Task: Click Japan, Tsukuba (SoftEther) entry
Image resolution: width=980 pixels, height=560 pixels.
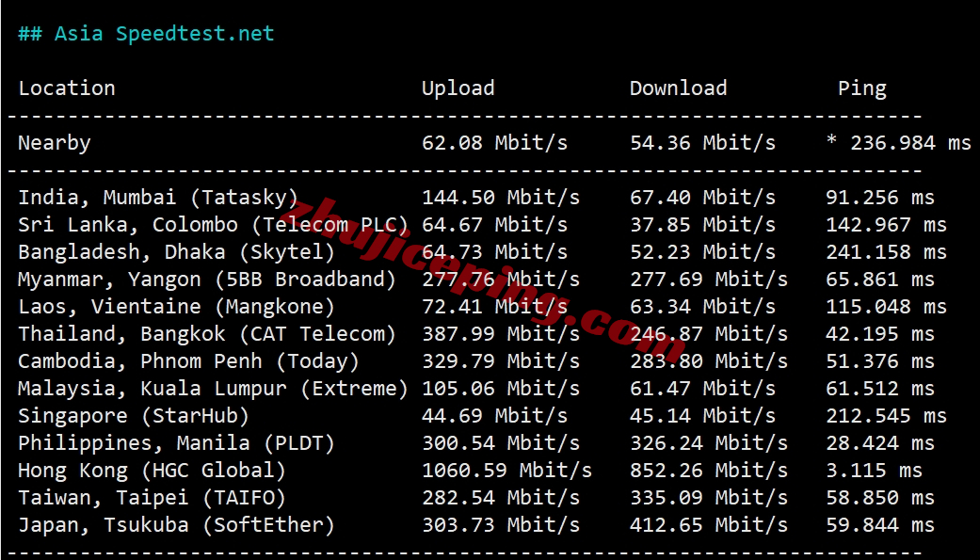Action: [x=176, y=525]
